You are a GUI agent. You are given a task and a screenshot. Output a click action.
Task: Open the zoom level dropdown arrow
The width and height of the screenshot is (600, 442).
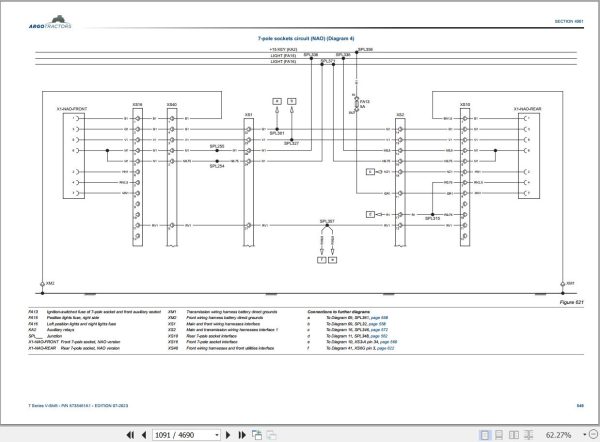coord(584,435)
